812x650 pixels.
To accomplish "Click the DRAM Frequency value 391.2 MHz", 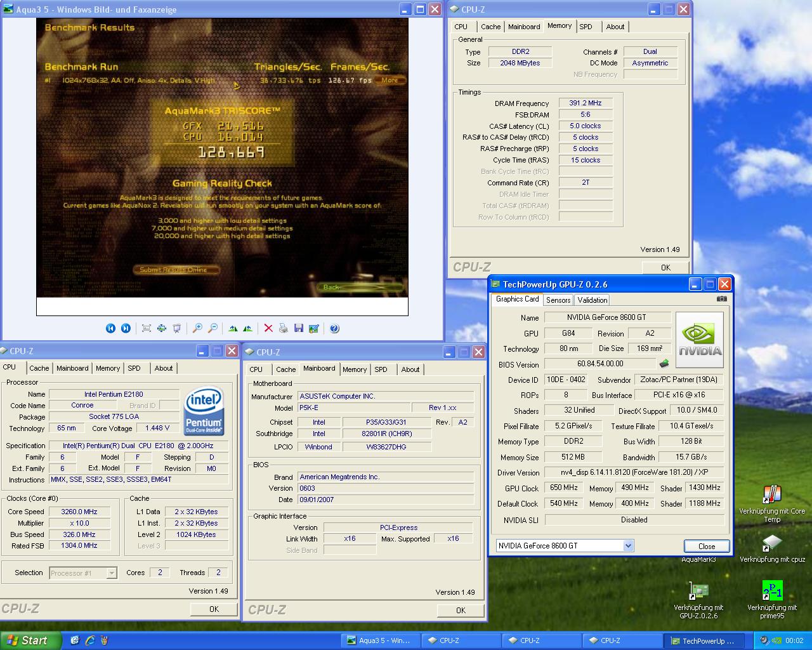I will pyautogui.click(x=586, y=103).
